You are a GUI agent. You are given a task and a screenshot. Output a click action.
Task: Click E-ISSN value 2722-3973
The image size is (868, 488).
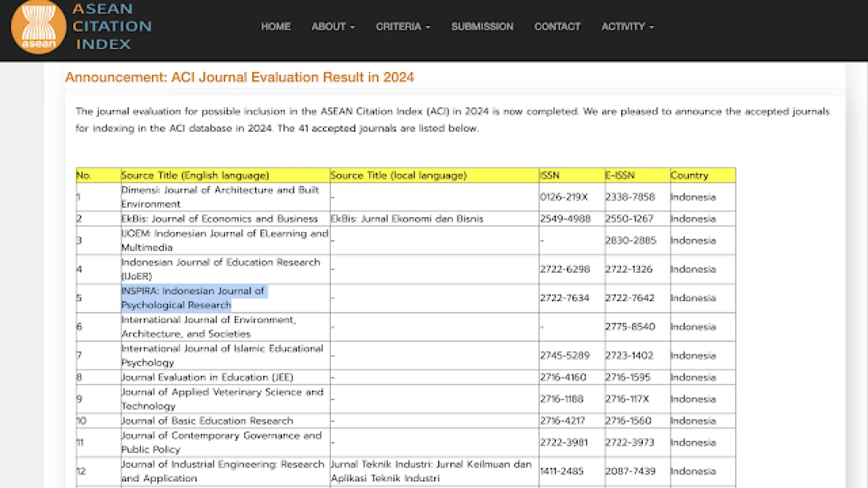pos(630,442)
